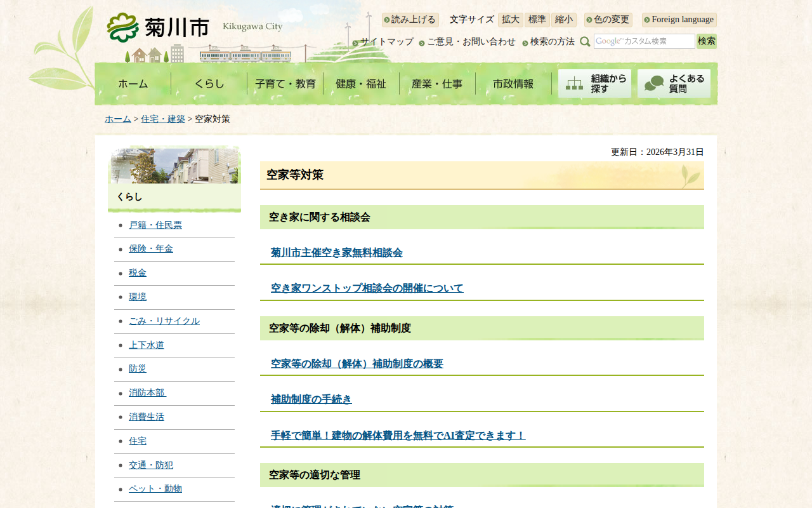
Task: Open よくある質問 speech bubble button
Action: pyautogui.click(x=674, y=84)
